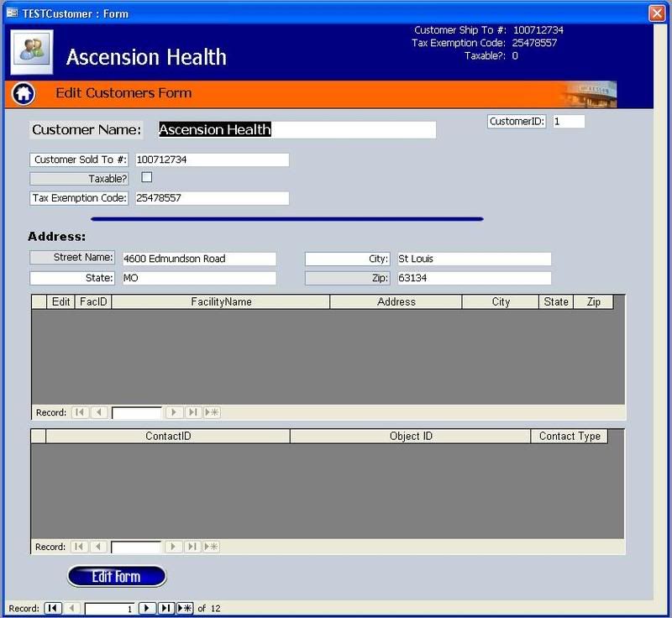Image resolution: width=672 pixels, height=618 pixels.
Task: Go to last record in main navigator
Action: 165,608
